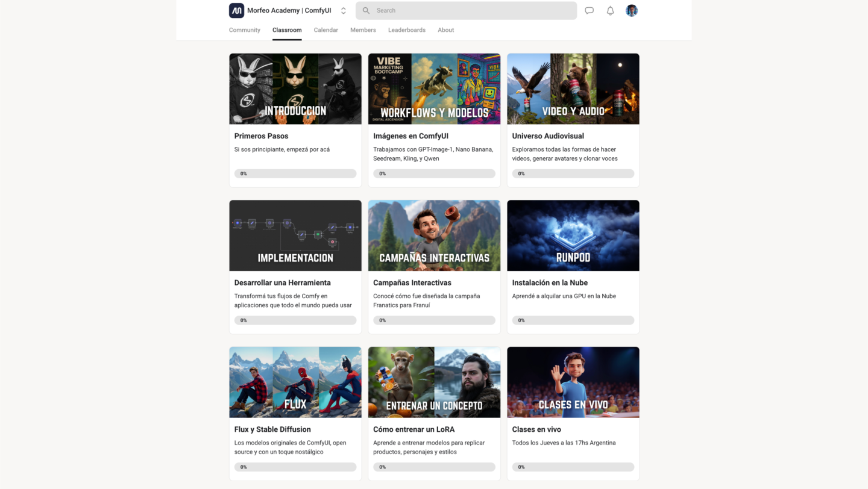Open the user profile avatar

[x=632, y=10]
